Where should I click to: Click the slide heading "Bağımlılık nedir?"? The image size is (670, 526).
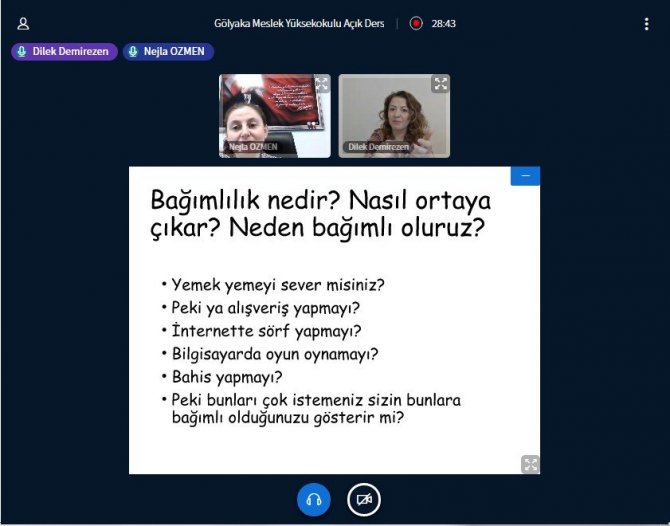[x=234, y=199]
